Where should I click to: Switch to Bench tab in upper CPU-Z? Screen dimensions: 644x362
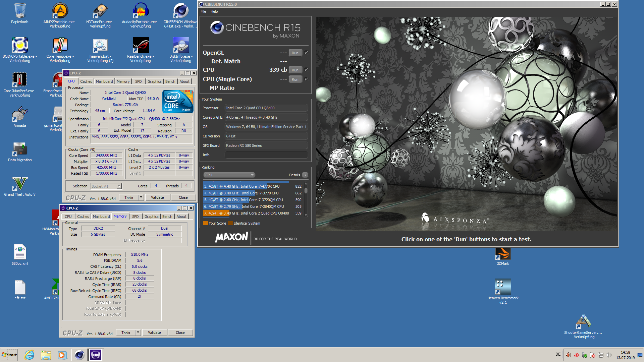click(x=170, y=81)
